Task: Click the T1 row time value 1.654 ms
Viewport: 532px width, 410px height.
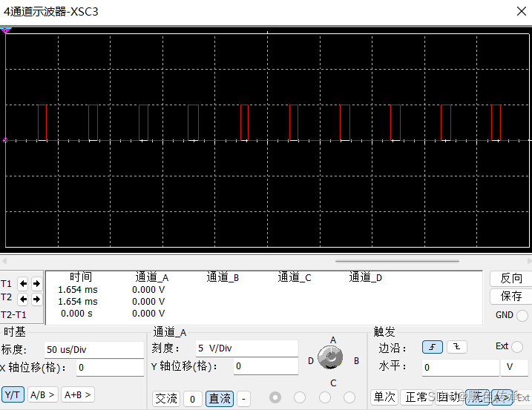Action: click(x=78, y=290)
